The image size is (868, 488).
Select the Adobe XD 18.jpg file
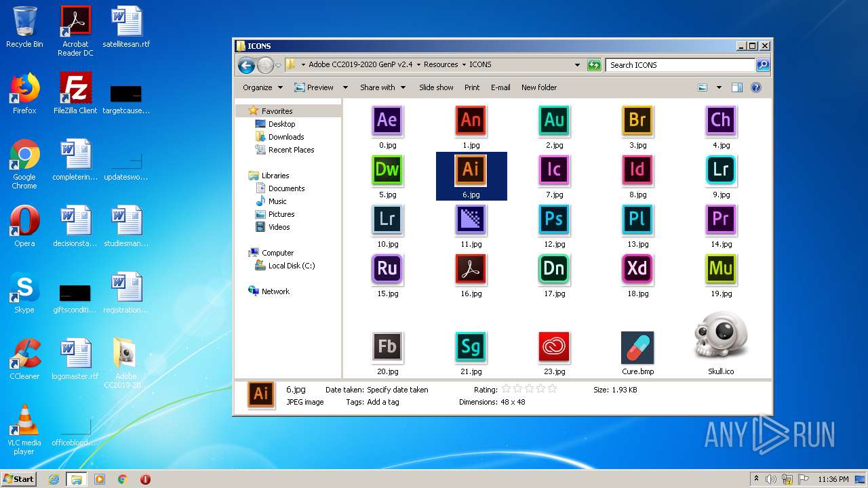tap(637, 268)
